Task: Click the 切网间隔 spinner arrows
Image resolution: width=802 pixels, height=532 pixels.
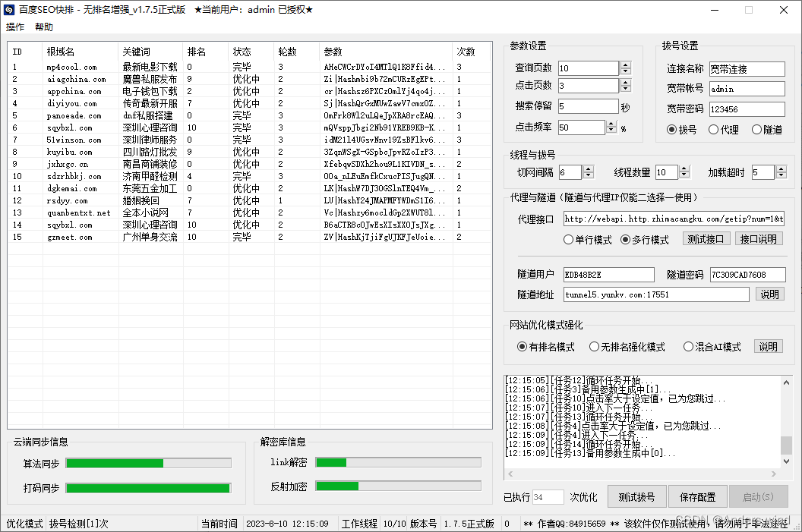Action: [x=589, y=172]
